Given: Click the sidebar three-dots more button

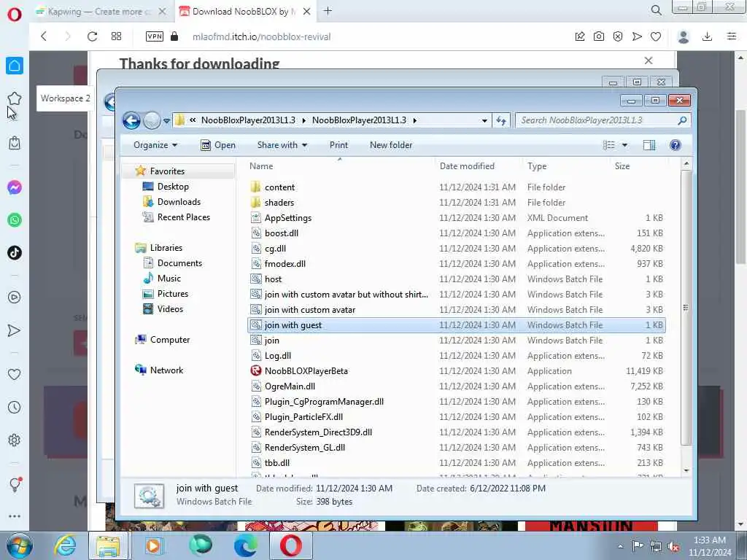Looking at the screenshot, I should [x=15, y=516].
